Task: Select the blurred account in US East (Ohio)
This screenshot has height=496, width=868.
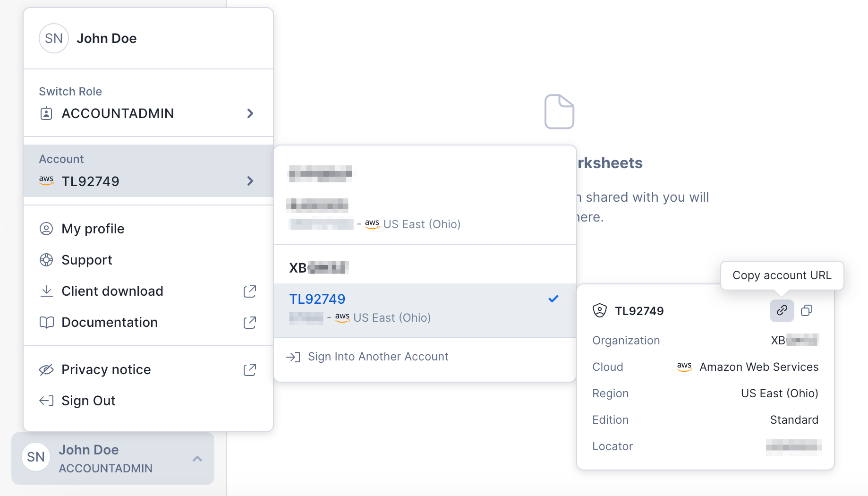Action: pos(425,214)
